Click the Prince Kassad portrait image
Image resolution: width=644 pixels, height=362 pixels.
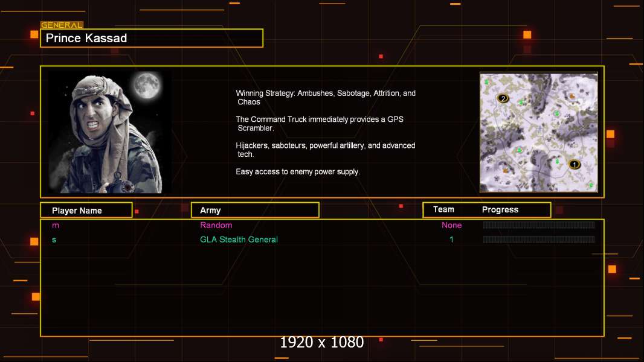tap(110, 132)
